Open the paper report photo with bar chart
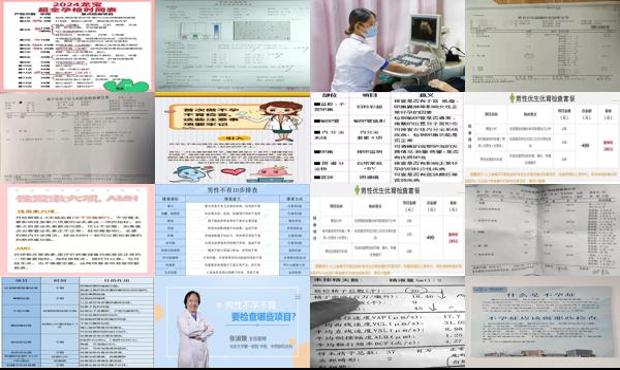This screenshot has width=620, height=370. (232, 46)
